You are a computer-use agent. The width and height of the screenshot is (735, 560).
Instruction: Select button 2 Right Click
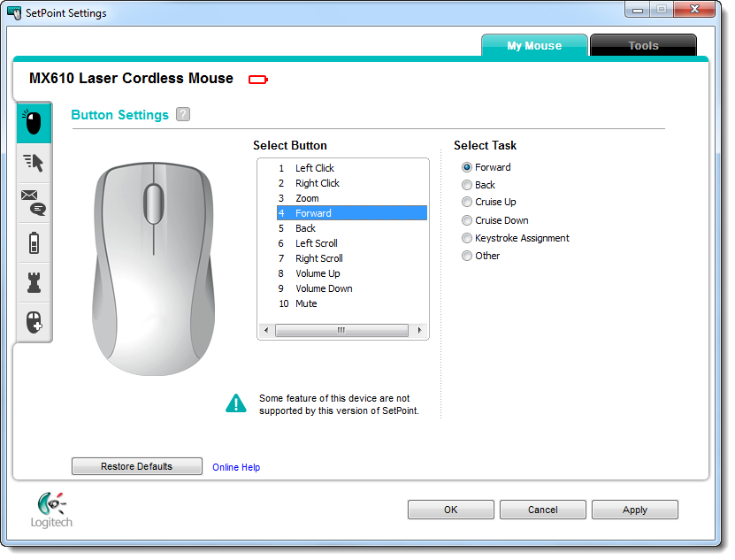coord(352,183)
